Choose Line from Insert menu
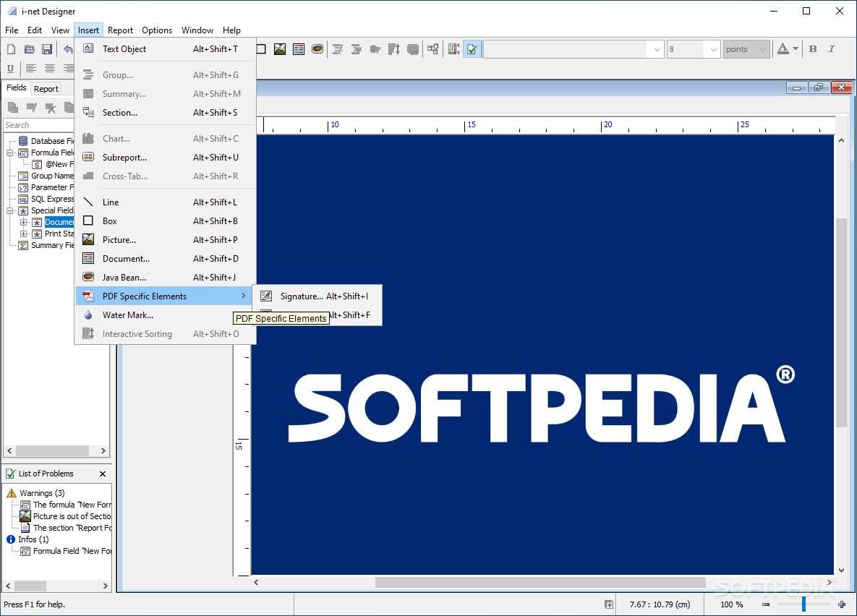The image size is (857, 616). coord(166,202)
